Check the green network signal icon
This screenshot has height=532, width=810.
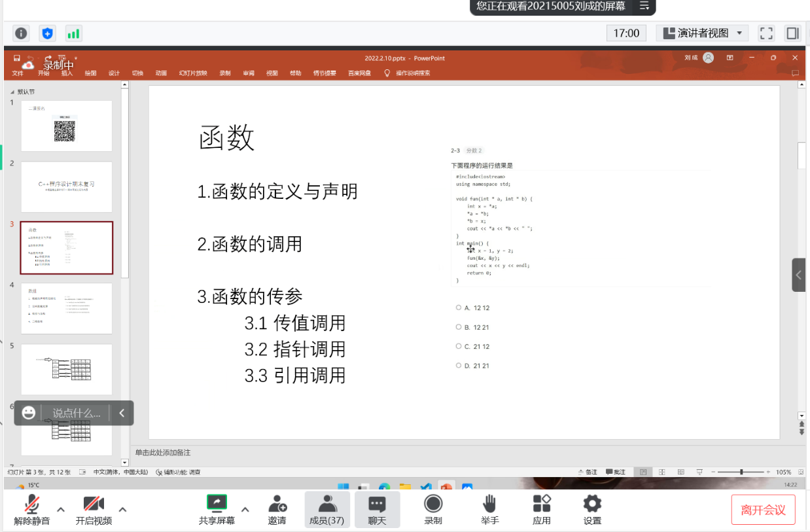[73, 33]
